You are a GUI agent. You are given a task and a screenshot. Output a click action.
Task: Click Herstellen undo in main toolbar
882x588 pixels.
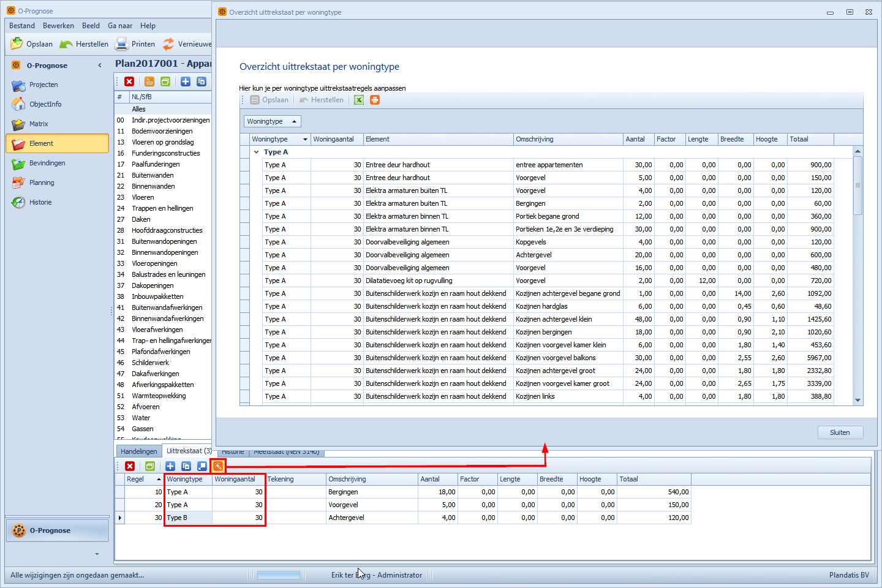[x=84, y=44]
